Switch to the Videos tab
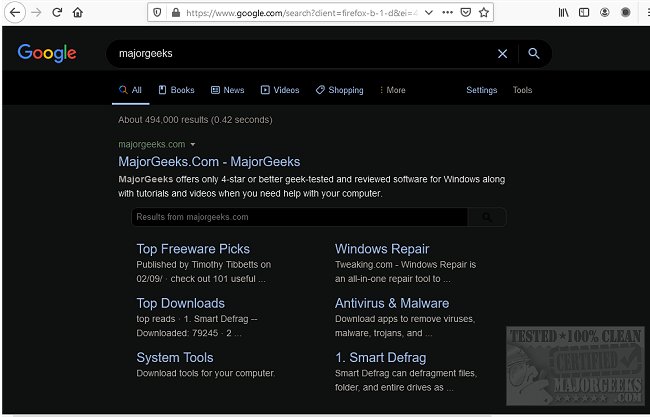 click(280, 90)
